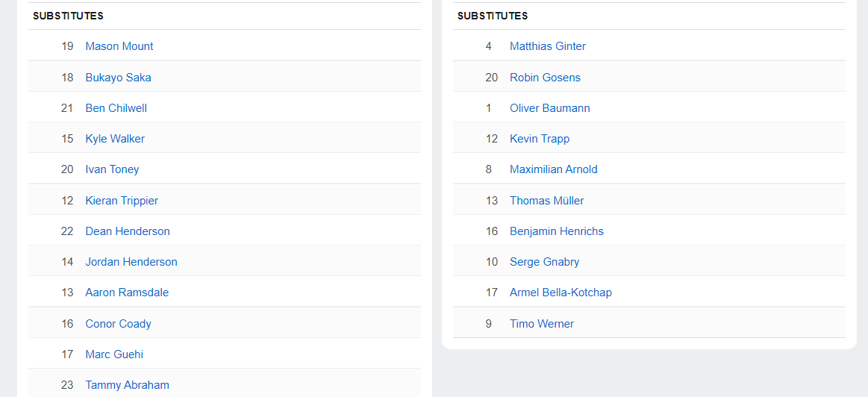
Task: Click the Bukayo Saka link
Action: click(x=118, y=78)
